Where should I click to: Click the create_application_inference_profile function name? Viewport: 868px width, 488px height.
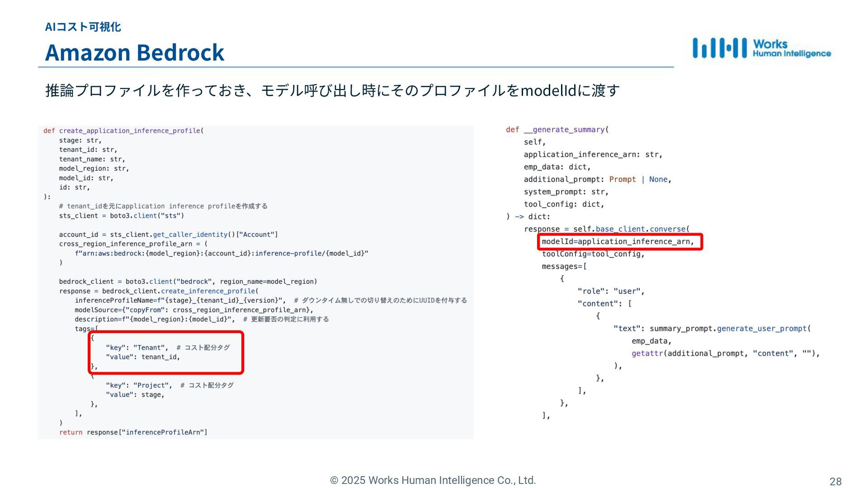[x=130, y=131]
